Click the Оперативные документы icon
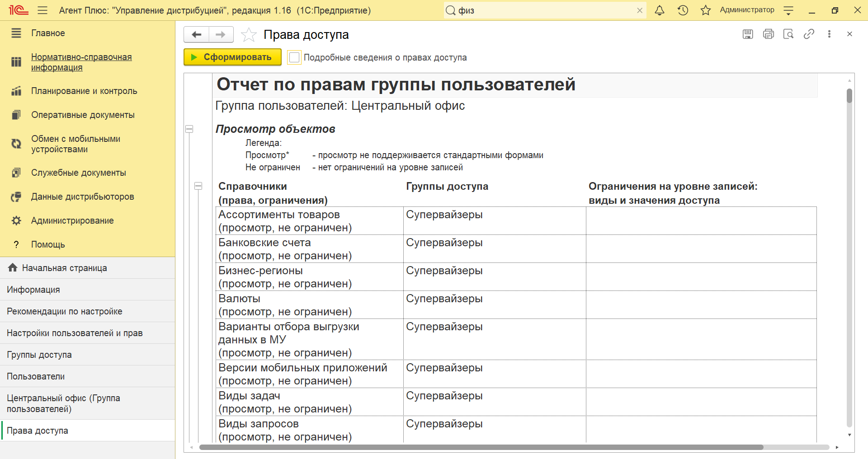 [x=16, y=115]
